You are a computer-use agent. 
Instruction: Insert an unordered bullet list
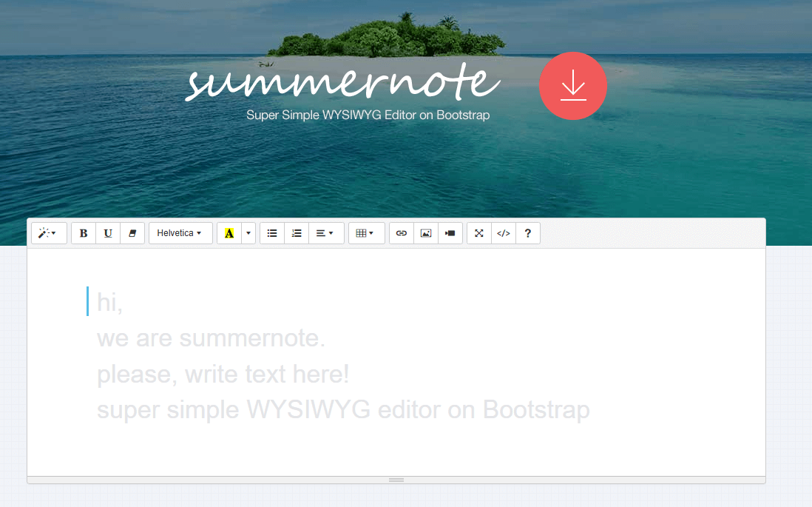click(272, 233)
